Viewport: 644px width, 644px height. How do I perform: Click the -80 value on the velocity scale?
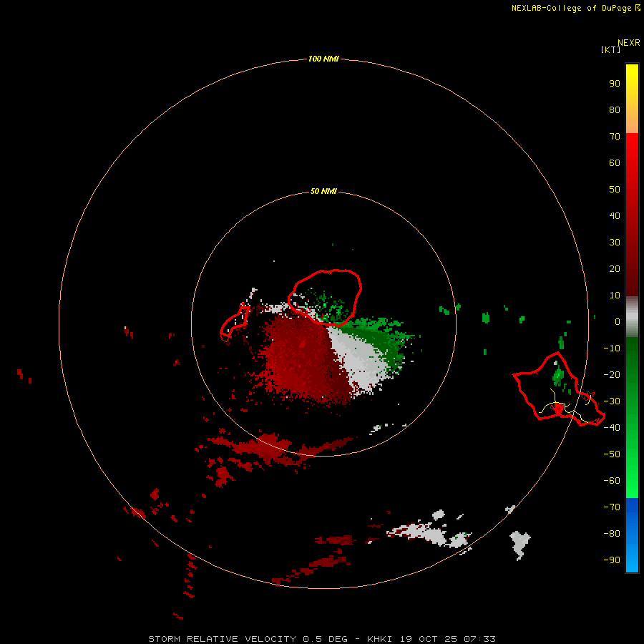coord(612,534)
